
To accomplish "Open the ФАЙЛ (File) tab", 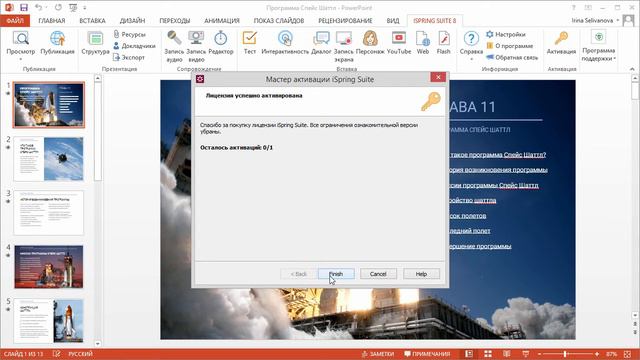I will [15, 20].
